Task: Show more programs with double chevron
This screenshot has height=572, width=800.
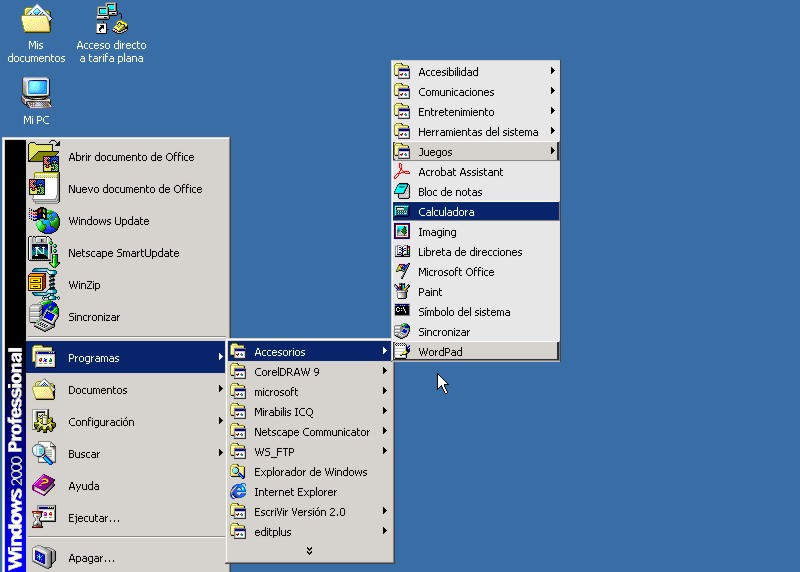Action: (309, 551)
